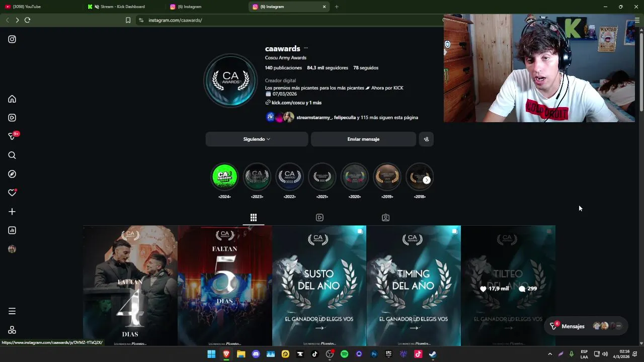
Task: Open the Timing del Año post
Action: pos(414,286)
